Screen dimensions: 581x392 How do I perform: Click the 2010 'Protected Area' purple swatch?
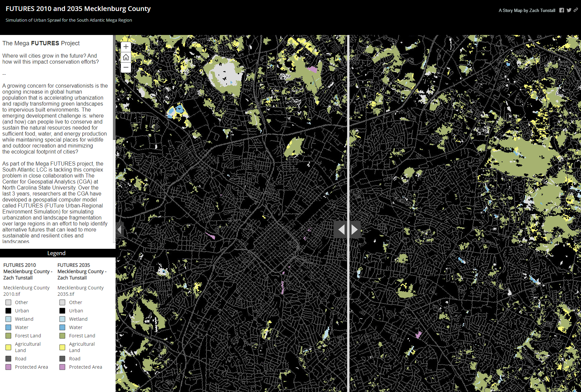(x=8, y=367)
